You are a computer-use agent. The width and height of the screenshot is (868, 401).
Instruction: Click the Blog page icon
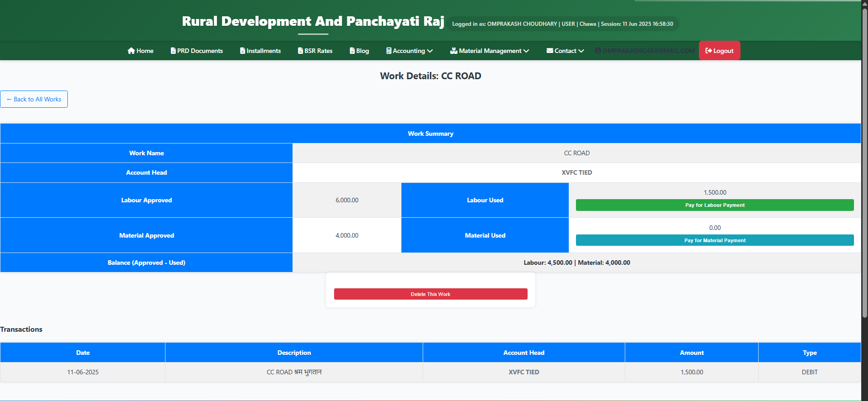352,51
